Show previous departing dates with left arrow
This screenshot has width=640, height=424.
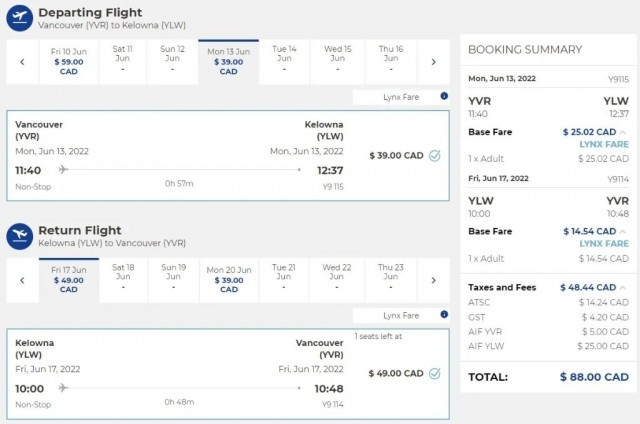click(x=22, y=62)
